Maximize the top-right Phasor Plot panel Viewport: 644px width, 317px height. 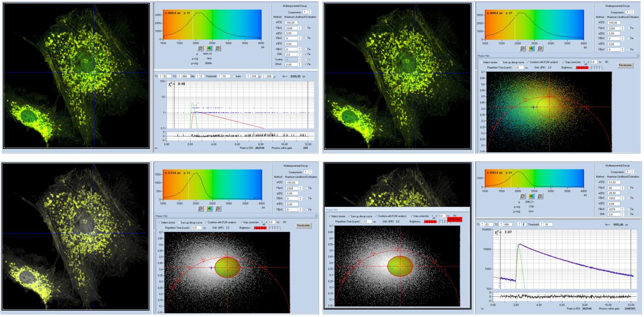coord(638,56)
